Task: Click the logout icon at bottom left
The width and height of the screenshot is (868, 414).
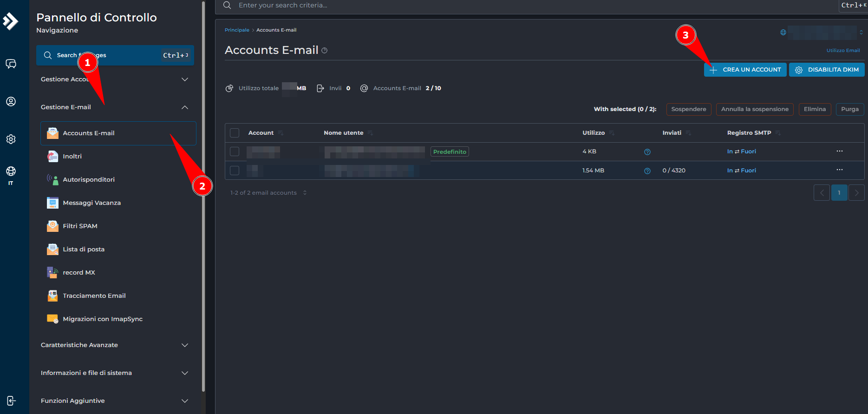Action: click(x=11, y=401)
